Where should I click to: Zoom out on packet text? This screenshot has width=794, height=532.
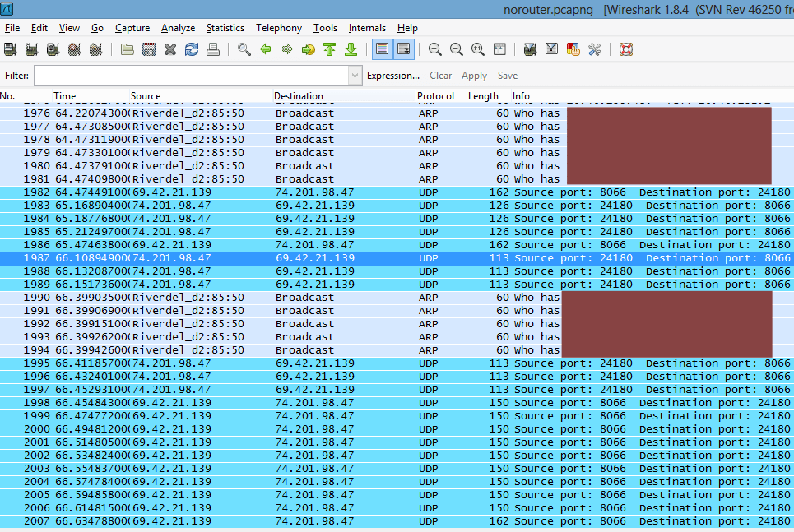[x=457, y=49]
